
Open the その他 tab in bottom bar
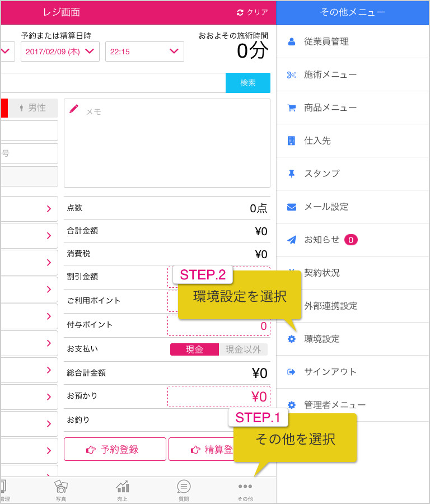[x=245, y=491]
